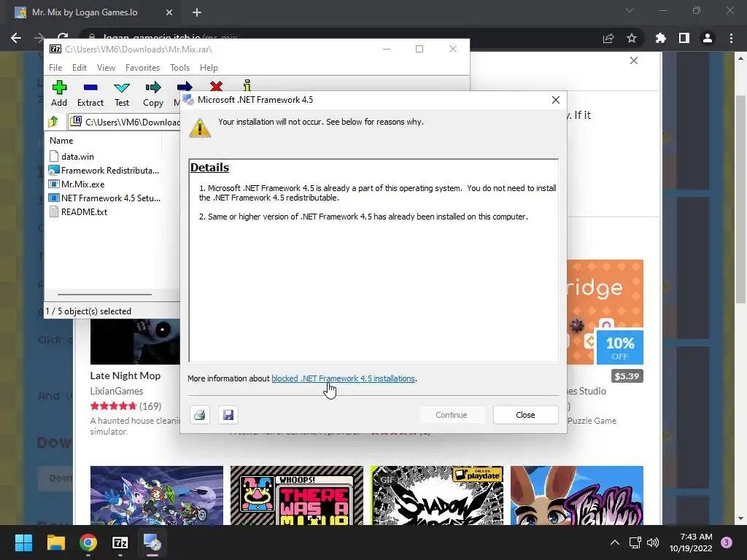Click the disabled Continue button
The image size is (747, 560).
451,415
